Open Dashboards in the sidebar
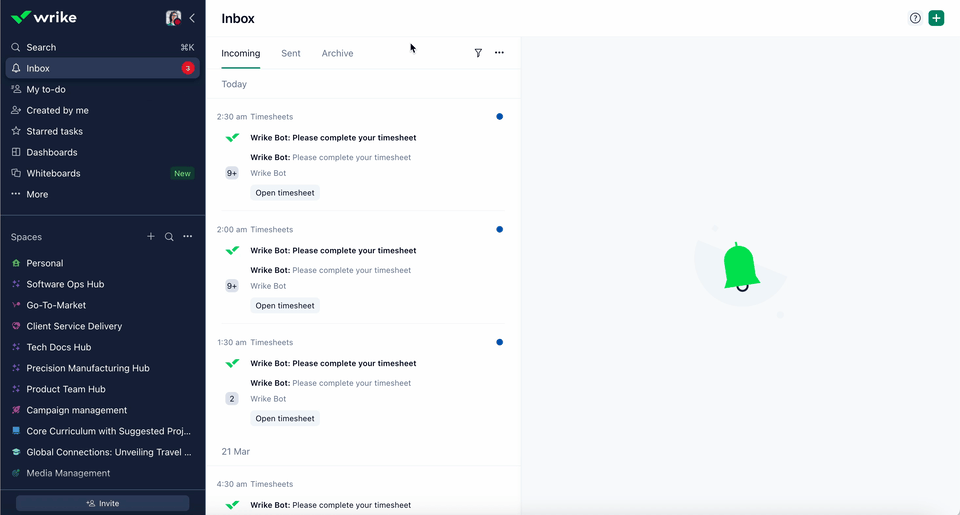The height and width of the screenshot is (515, 960). click(x=51, y=152)
